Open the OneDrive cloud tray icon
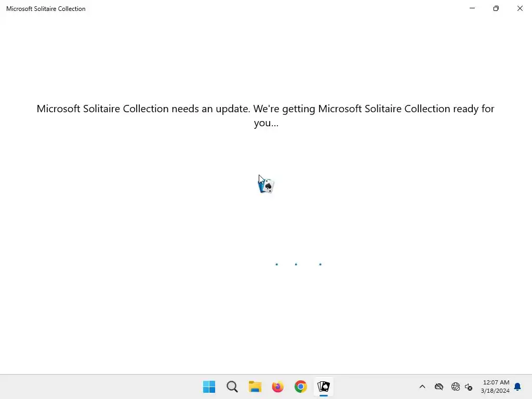The width and height of the screenshot is (532, 399). (x=438, y=387)
